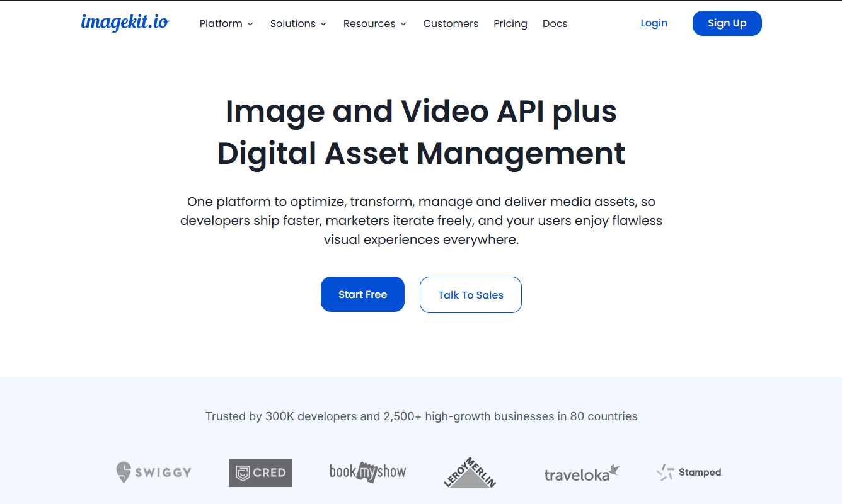Open the Login link

pyautogui.click(x=654, y=23)
